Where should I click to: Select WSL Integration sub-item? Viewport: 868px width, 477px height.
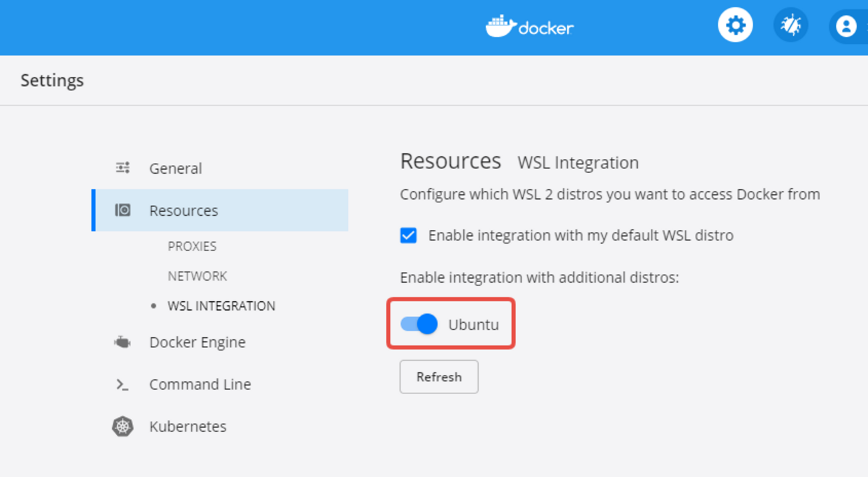(221, 306)
